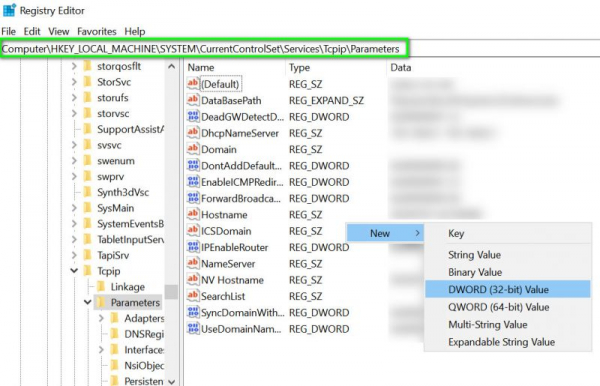Select the Tcpip folder icon in tree
Screen dimensions: 600x386
point(88,271)
